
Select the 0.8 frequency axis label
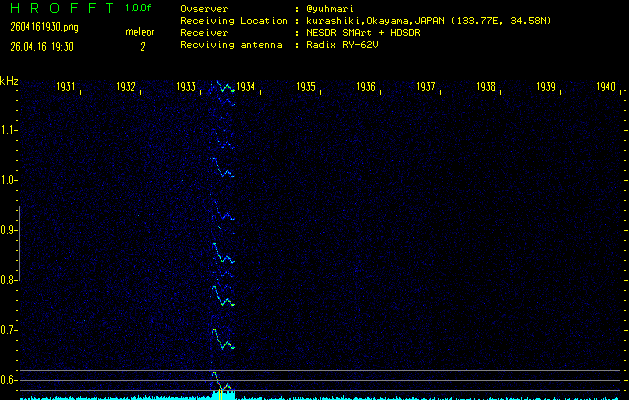9,280
